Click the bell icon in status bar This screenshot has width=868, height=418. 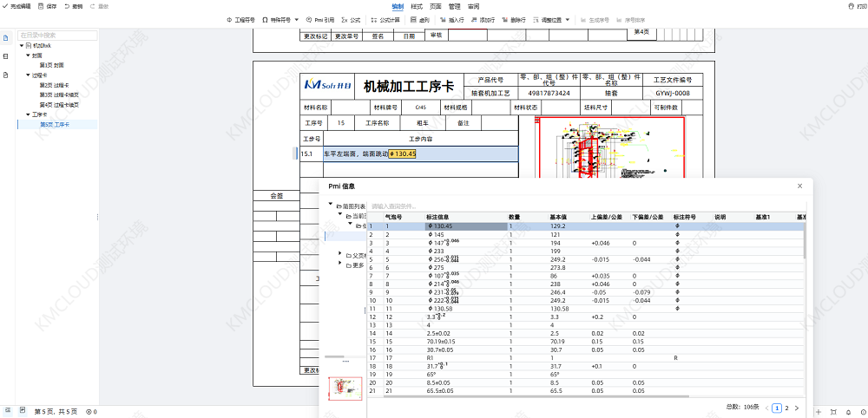click(x=848, y=412)
